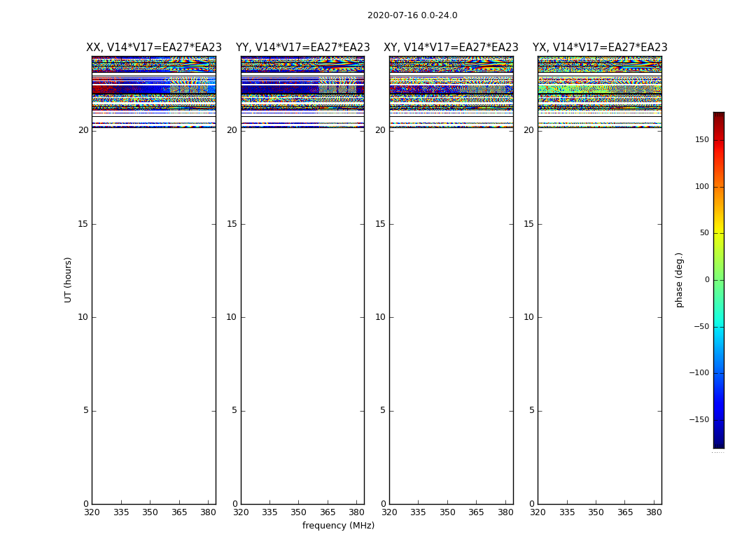Click the 5 hour tick on YX panel

tap(531, 410)
